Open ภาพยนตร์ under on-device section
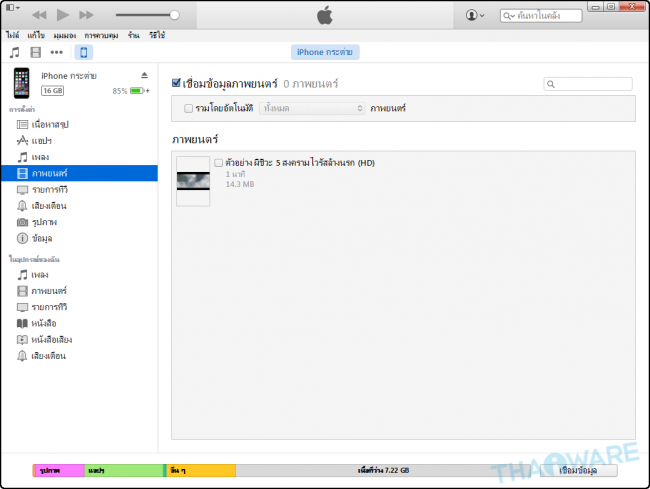The image size is (650, 489). click(x=79, y=291)
